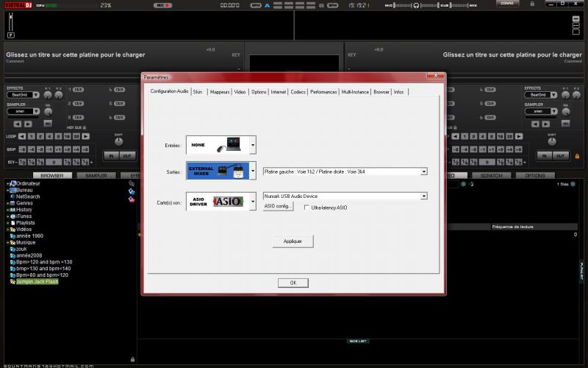
Task: Open the Entrées selector dropdown arrow
Action: (x=253, y=145)
